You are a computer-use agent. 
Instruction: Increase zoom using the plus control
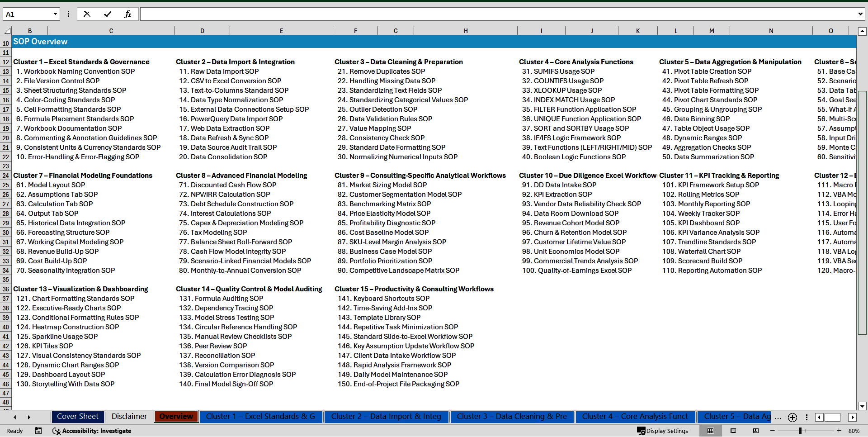(x=839, y=431)
